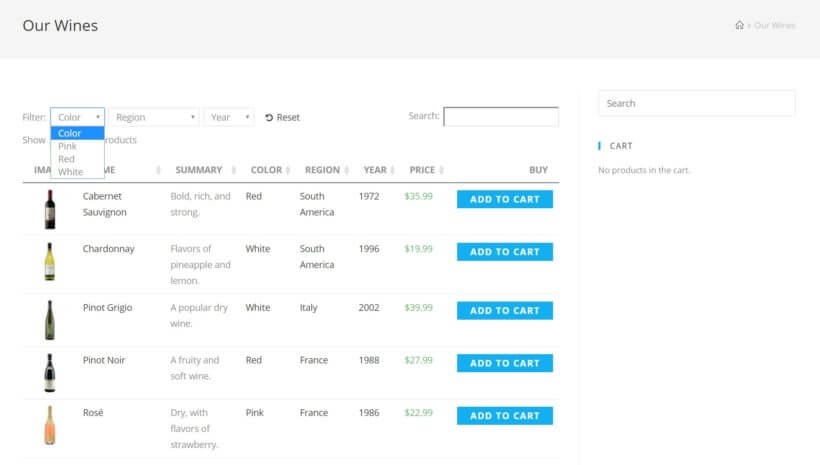Click the Pink color cell
Image resolution: width=820 pixels, height=465 pixels.
point(255,413)
